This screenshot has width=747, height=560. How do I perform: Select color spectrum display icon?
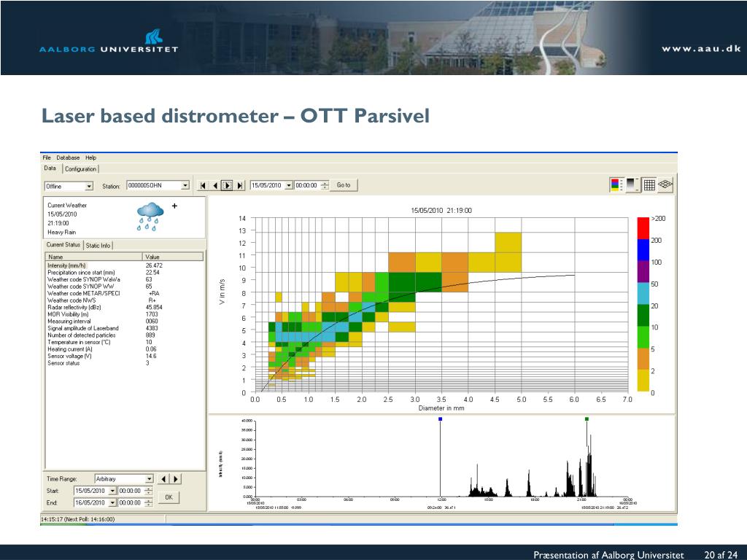click(x=616, y=184)
